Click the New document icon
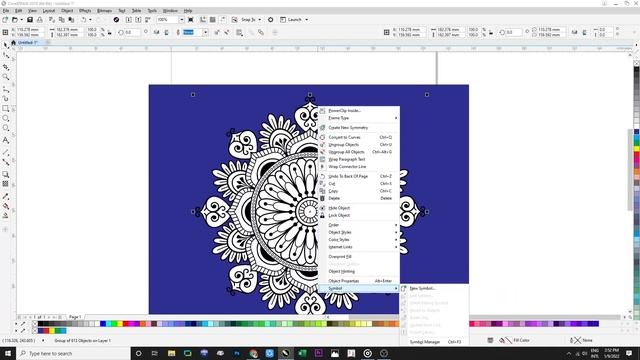 pos(5,20)
